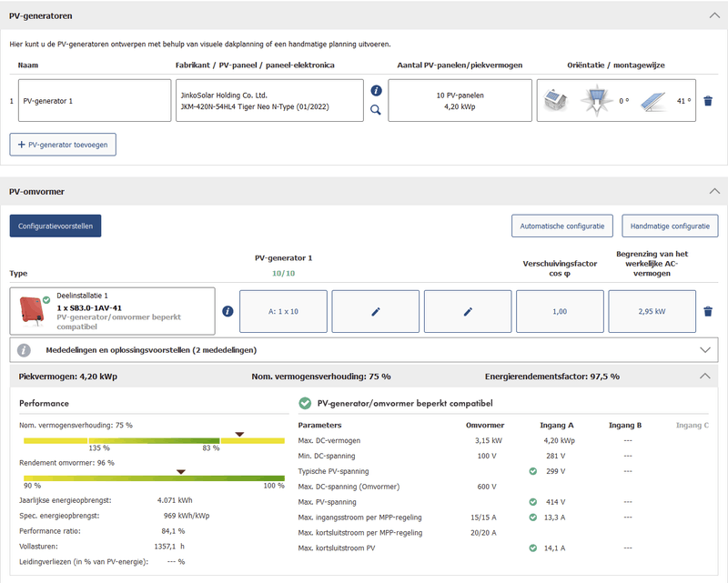Click the pencil icon right of A: 1 x 10
The image size is (728, 583).
376,311
